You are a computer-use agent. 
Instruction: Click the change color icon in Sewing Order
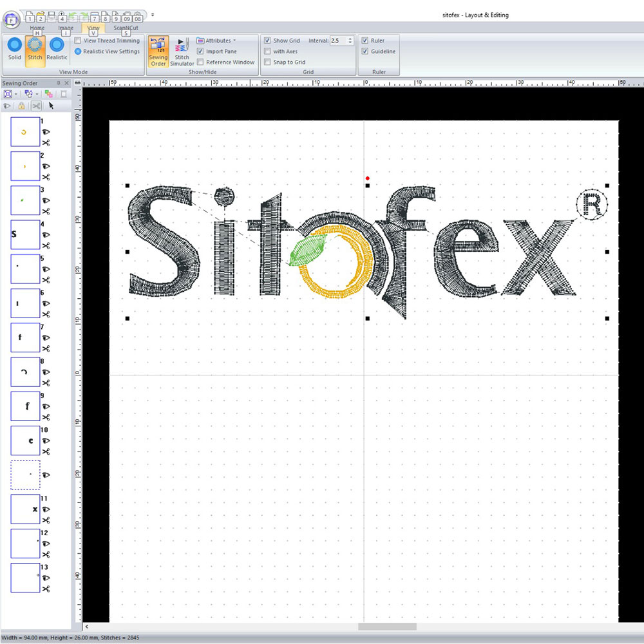(48, 94)
